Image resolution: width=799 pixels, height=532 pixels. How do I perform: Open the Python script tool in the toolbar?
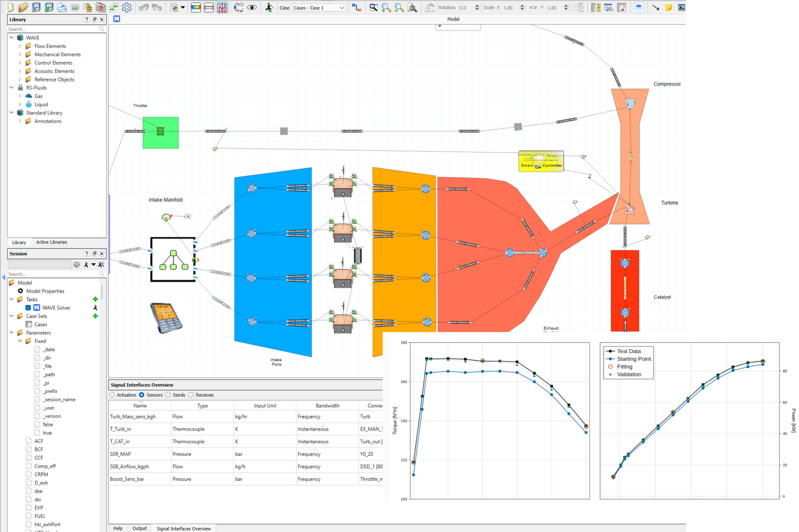coord(174,7)
